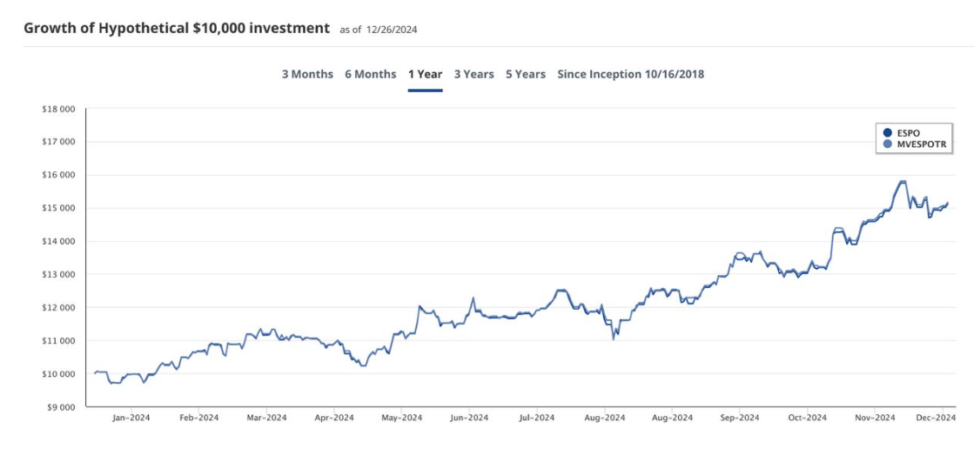Click the 'Growth of Hypothetical $10,000 investment' heading
The image size is (980, 449).
(x=177, y=28)
